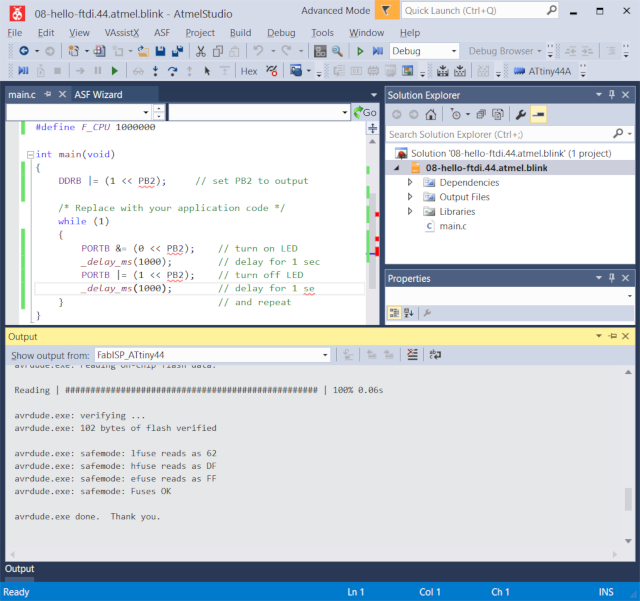Click the Advanced Mode filter icon button
Viewport: 640px width, 601px height.
pyautogui.click(x=386, y=10)
